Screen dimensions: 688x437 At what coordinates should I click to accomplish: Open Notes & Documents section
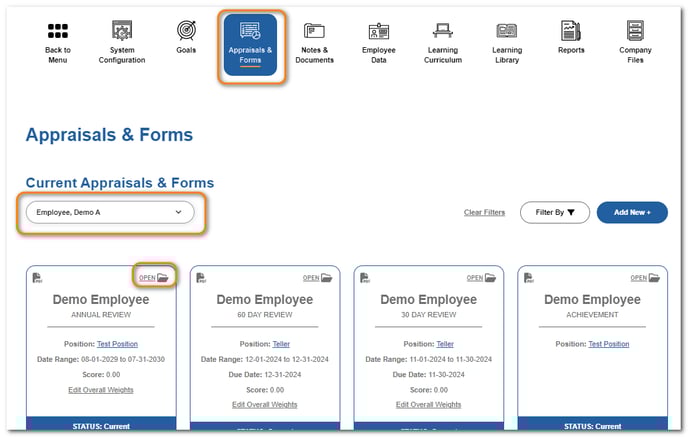pos(314,31)
